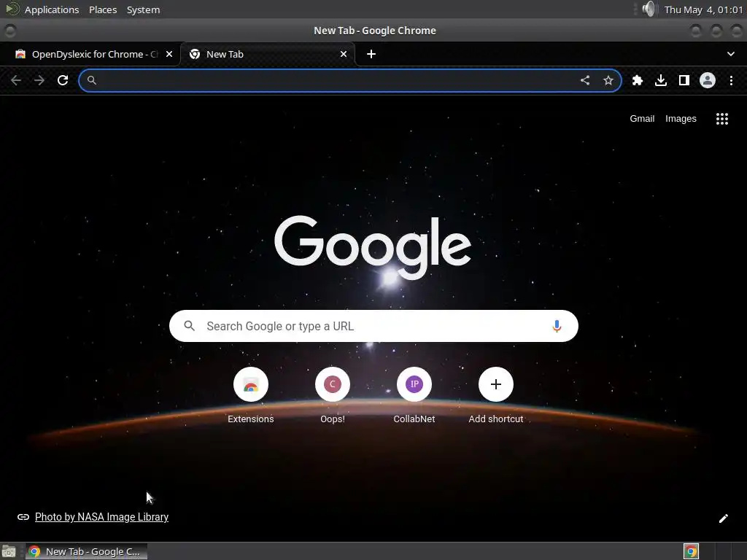
Task: Click New Tab - Google Chrome taskbar button
Action: click(x=86, y=551)
